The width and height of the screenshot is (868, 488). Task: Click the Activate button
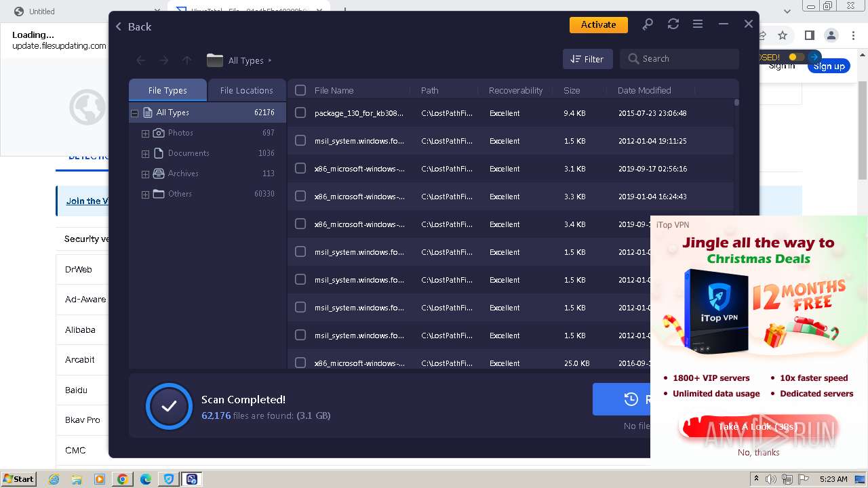click(599, 24)
